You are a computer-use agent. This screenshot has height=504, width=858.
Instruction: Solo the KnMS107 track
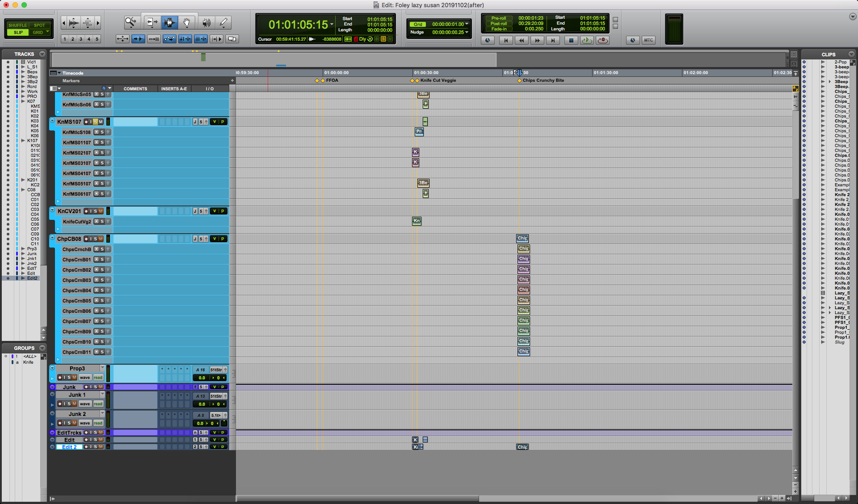[96, 122]
